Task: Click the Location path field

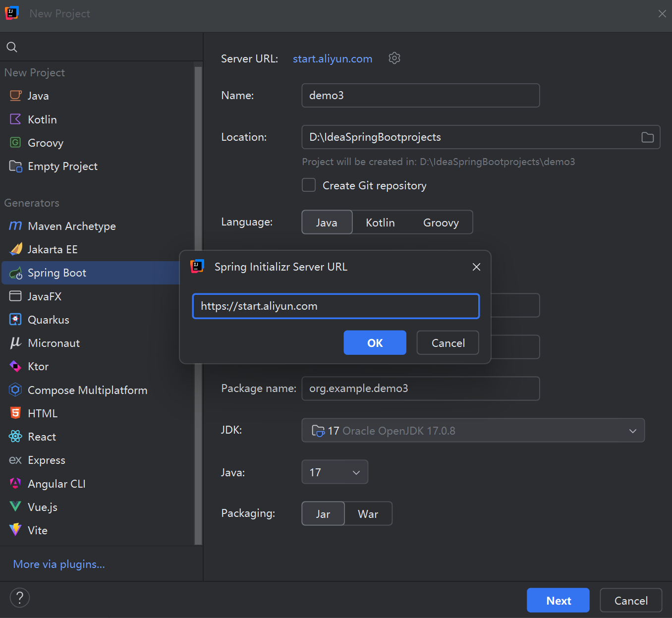Action: [x=481, y=137]
